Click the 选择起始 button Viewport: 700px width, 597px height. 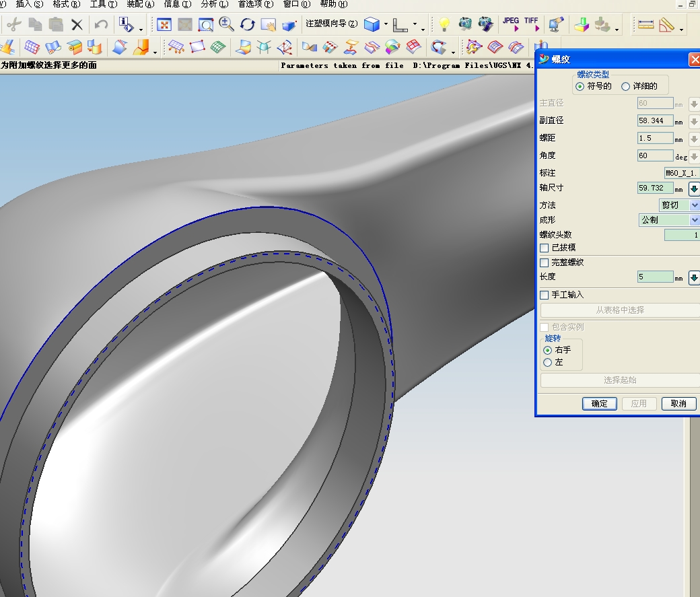coord(620,380)
